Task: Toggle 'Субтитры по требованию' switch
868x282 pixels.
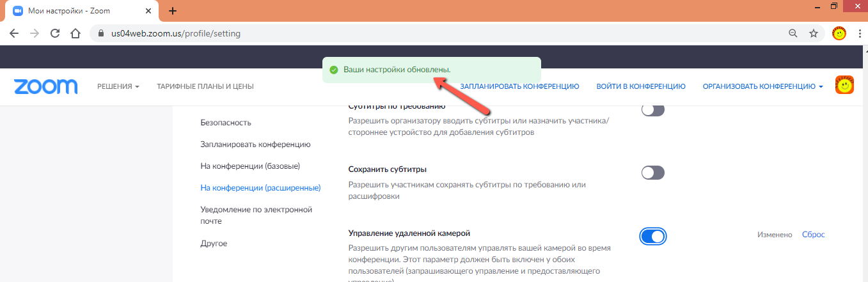Action: [x=653, y=110]
